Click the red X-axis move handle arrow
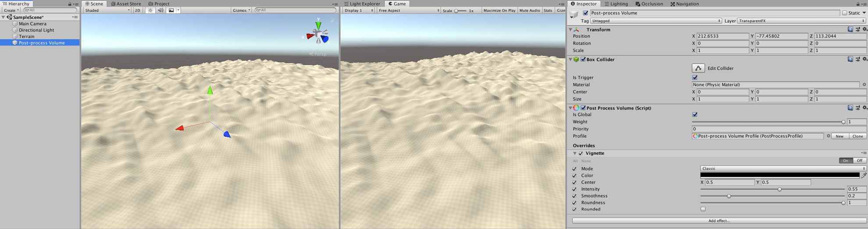The height and width of the screenshot is (229, 868). (180, 128)
